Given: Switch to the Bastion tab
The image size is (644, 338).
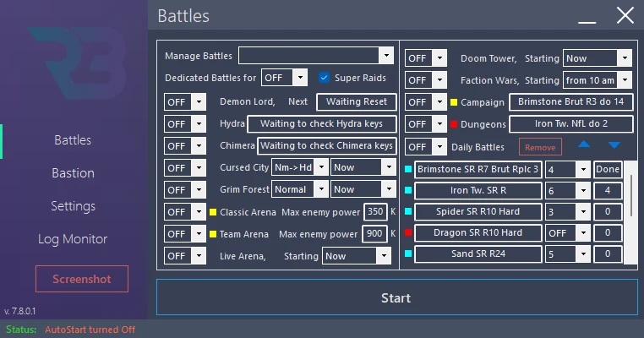Looking at the screenshot, I should click(x=73, y=173).
